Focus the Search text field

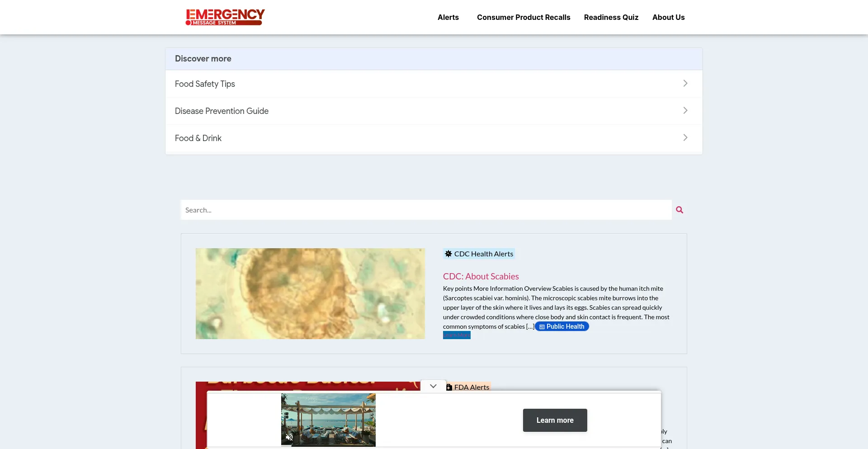coord(426,210)
